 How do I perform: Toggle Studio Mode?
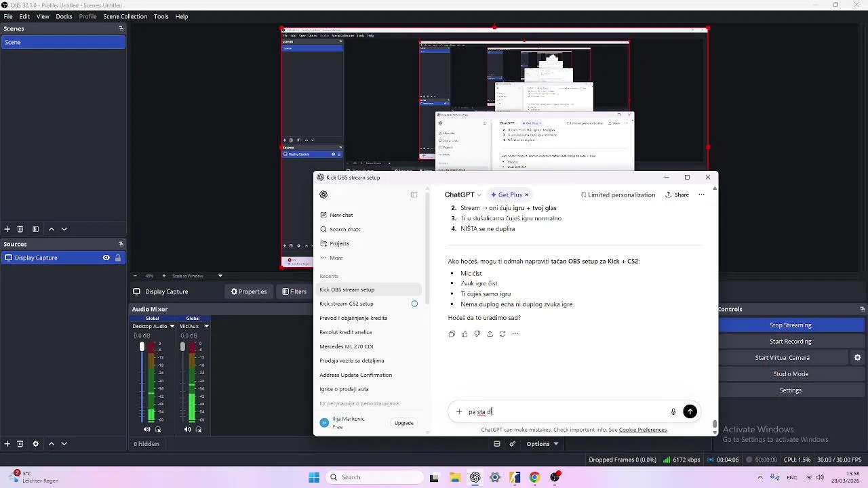(x=790, y=374)
